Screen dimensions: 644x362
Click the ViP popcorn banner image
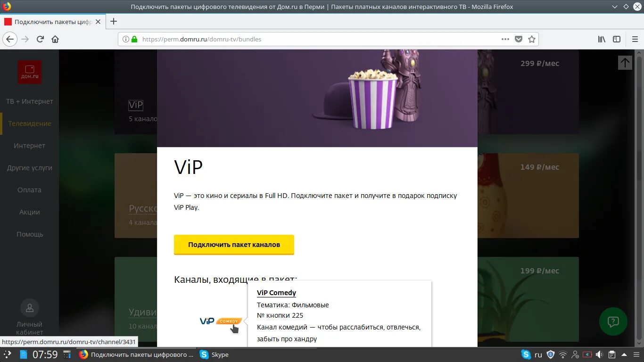[317, 98]
